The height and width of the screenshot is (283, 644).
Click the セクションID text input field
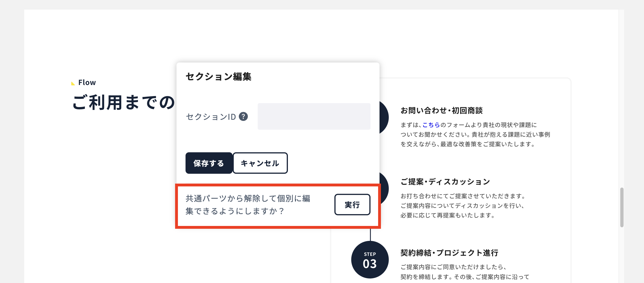coord(314,116)
